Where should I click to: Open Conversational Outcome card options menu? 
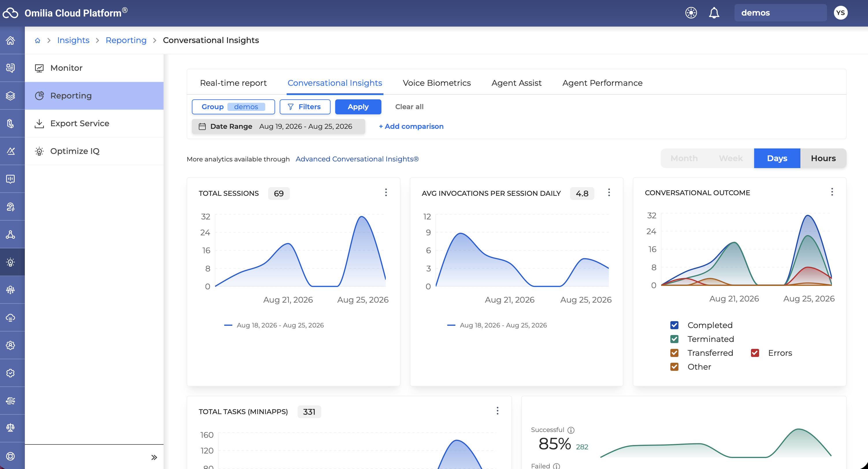(x=832, y=191)
